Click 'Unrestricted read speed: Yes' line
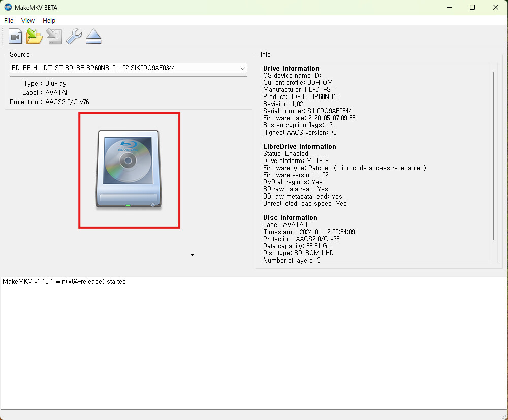Image resolution: width=508 pixels, height=420 pixels. pos(305,204)
